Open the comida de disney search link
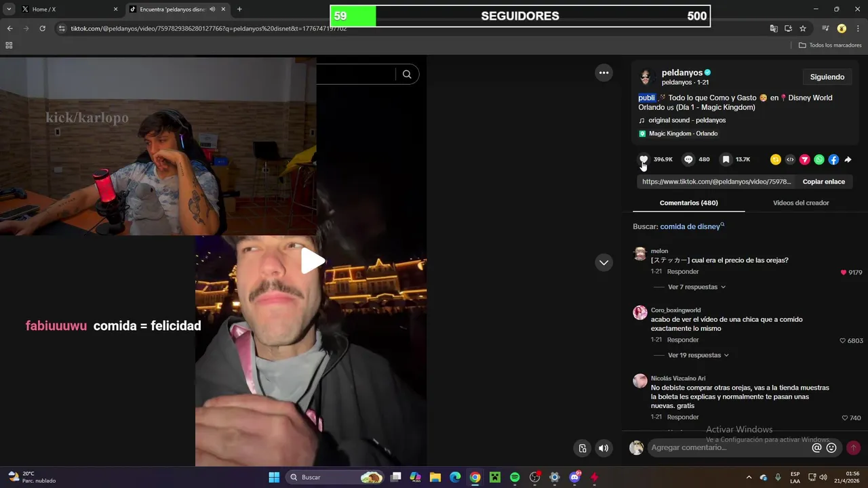The image size is (868, 488). pyautogui.click(x=692, y=226)
